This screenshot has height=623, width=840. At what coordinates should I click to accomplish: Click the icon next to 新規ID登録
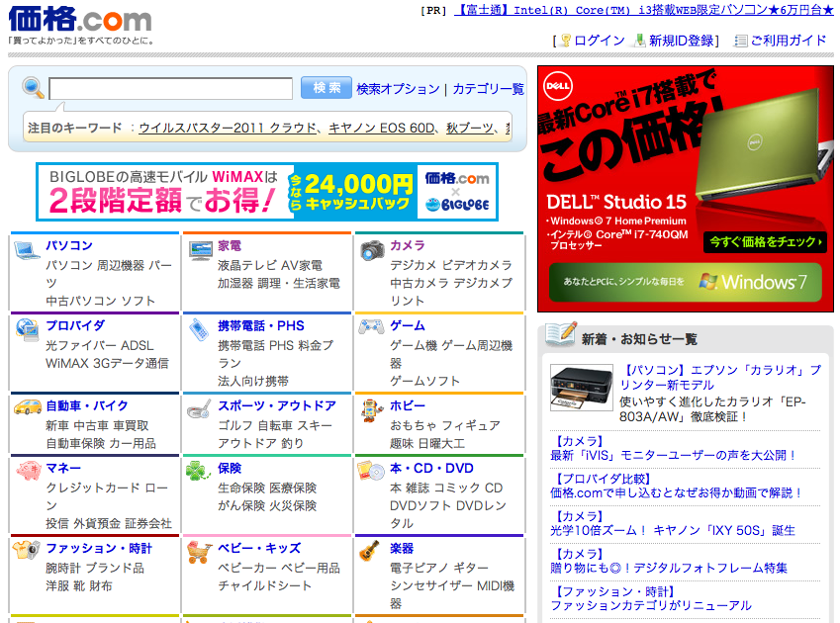coord(639,41)
